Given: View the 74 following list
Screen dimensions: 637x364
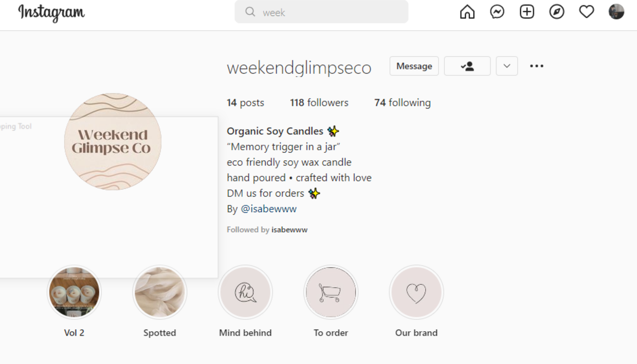Looking at the screenshot, I should (402, 103).
